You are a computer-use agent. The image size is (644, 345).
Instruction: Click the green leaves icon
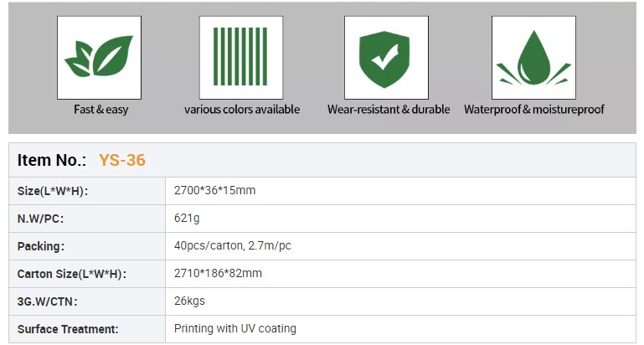coord(100,58)
